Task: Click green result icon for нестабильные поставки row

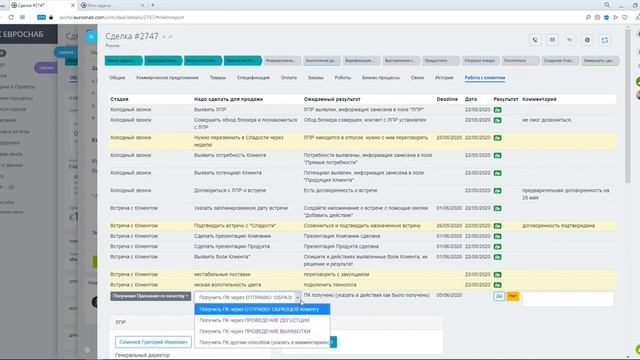Action: tap(498, 275)
